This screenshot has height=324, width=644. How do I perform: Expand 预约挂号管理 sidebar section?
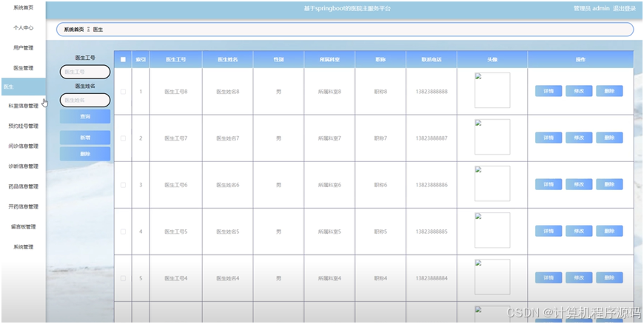click(x=23, y=126)
